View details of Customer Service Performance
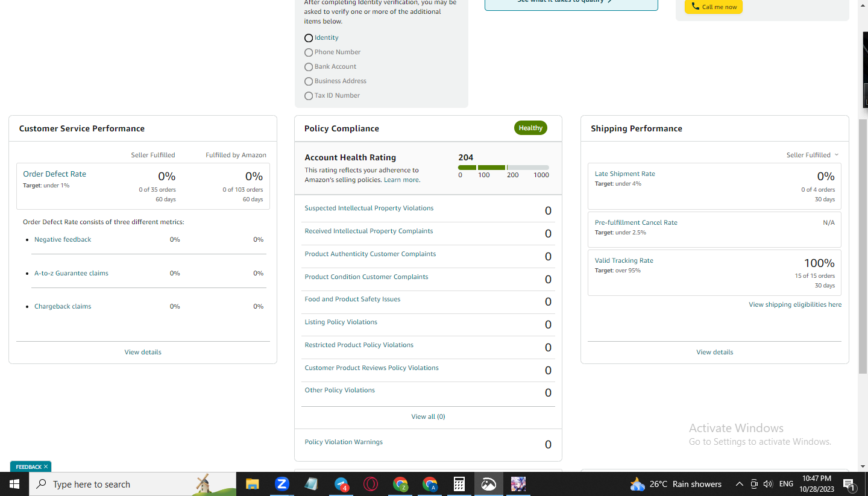Image resolution: width=868 pixels, height=496 pixels. 143,352
